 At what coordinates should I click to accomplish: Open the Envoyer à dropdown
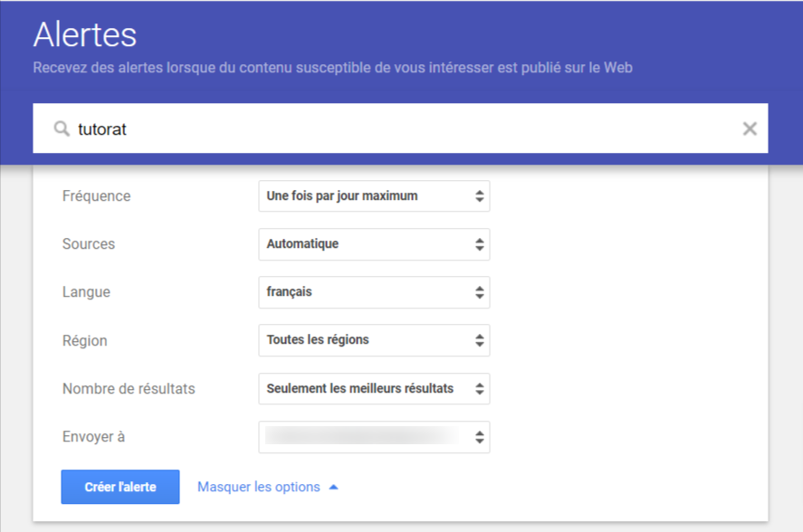coord(371,437)
